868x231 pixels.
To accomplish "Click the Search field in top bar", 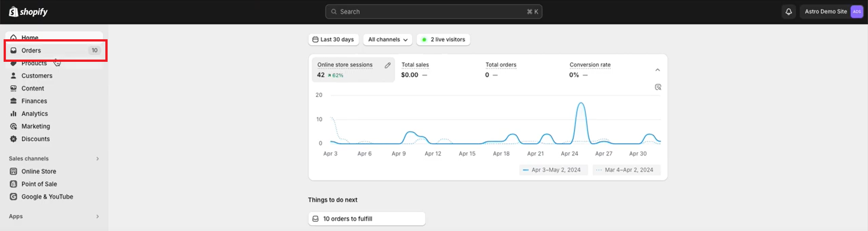I will pos(433,12).
